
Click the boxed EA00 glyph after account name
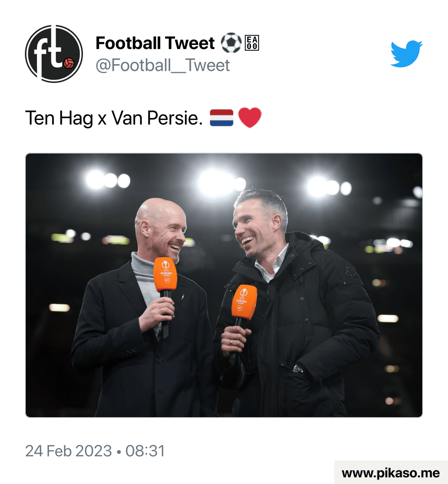(252, 43)
